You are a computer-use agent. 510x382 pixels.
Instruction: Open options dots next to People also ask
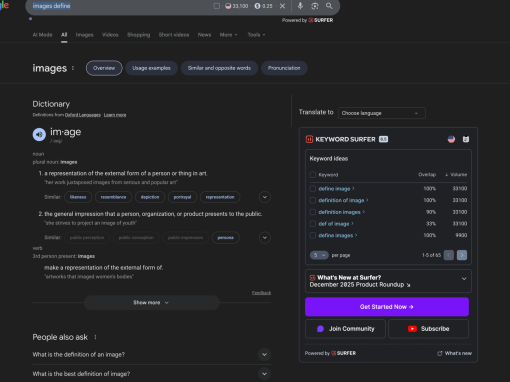95,337
